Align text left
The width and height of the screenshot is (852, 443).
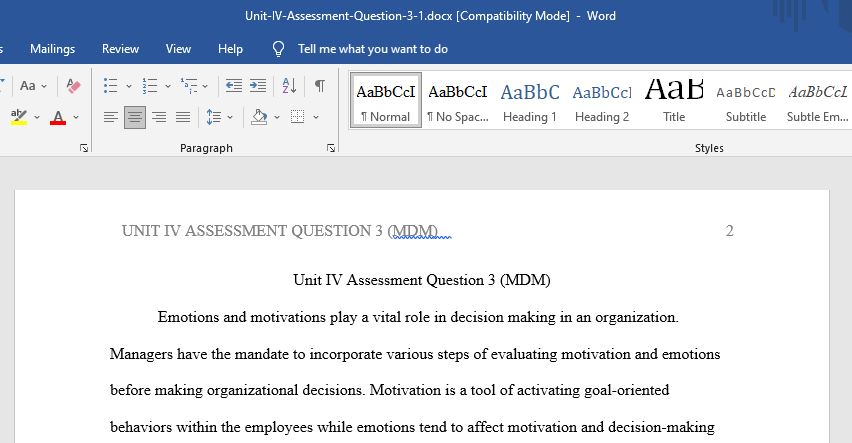[111, 117]
